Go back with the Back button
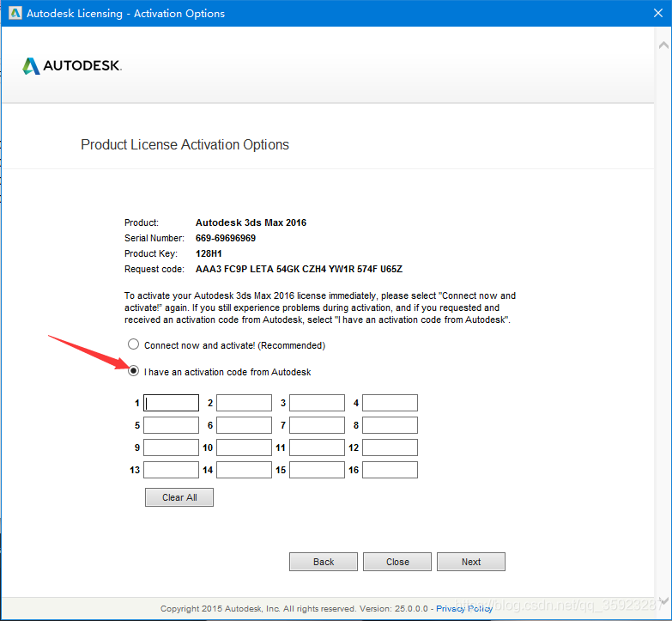This screenshot has height=621, width=672. (324, 562)
